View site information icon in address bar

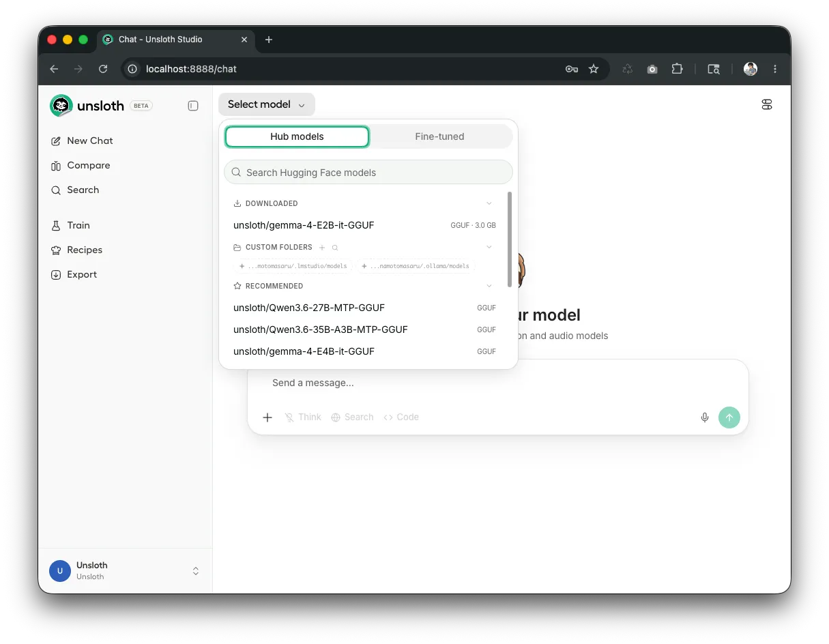tap(133, 69)
